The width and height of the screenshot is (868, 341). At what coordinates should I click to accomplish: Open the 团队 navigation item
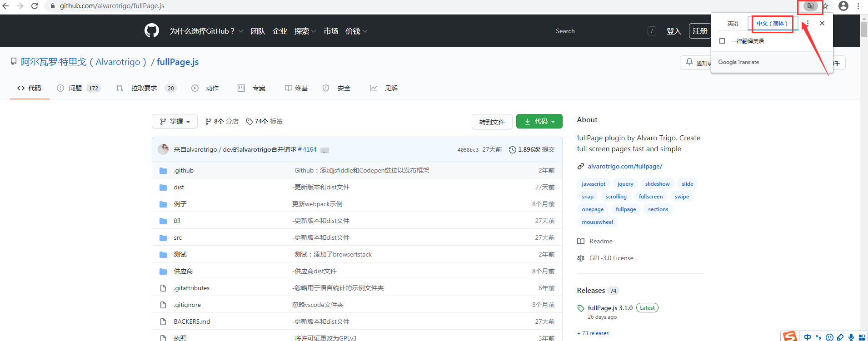tap(258, 31)
